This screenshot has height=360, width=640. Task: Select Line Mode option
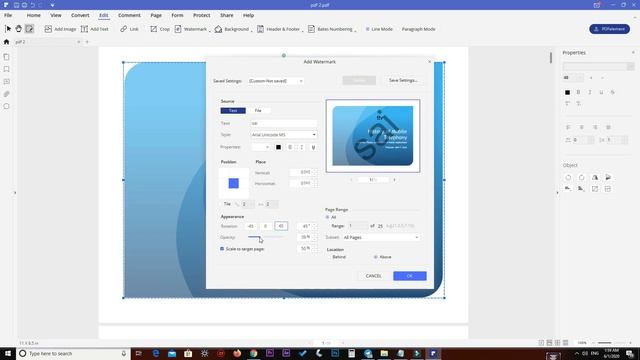(x=379, y=29)
